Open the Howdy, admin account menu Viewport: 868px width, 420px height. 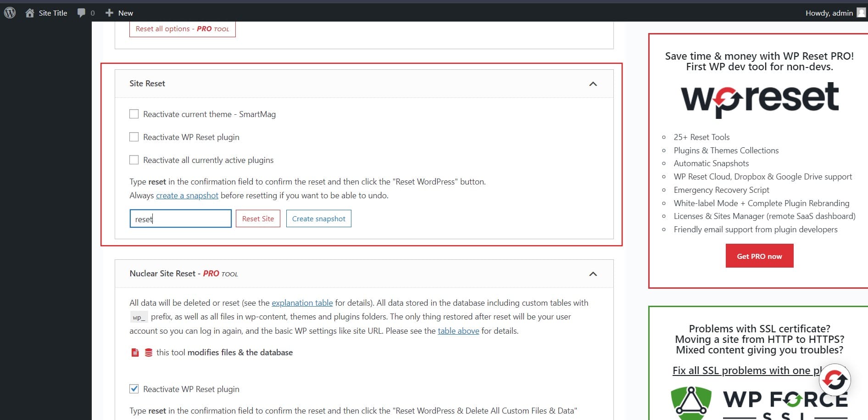835,13
